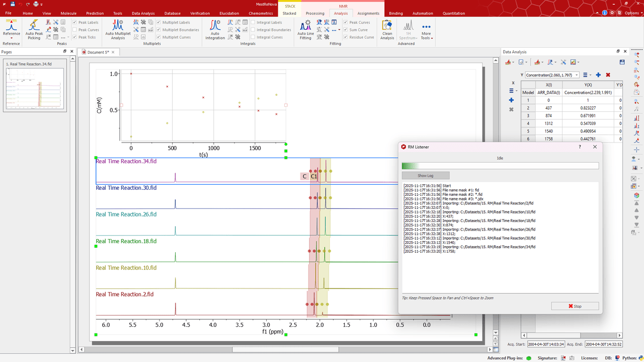
Task: Add a Y series with the blue plus
Action: (598, 75)
